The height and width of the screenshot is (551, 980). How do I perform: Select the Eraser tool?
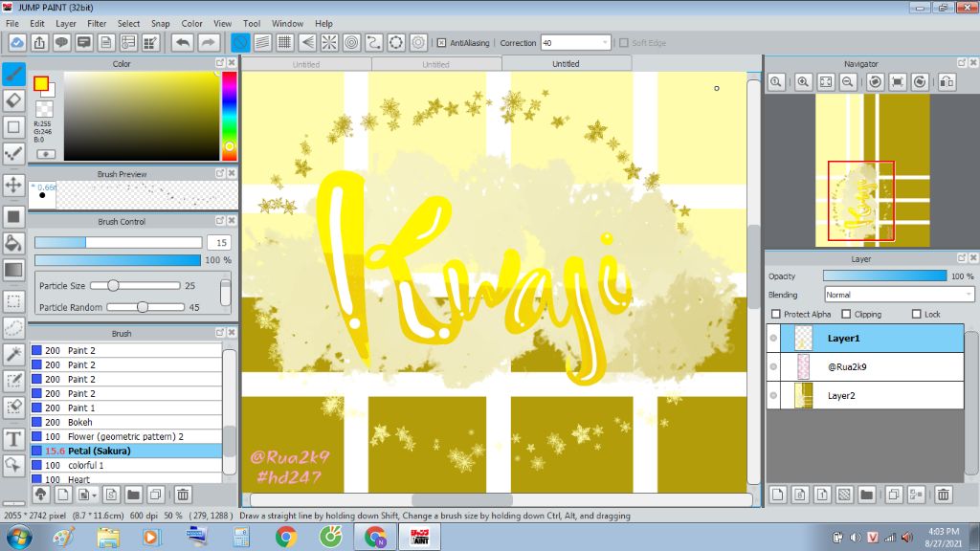[x=13, y=99]
